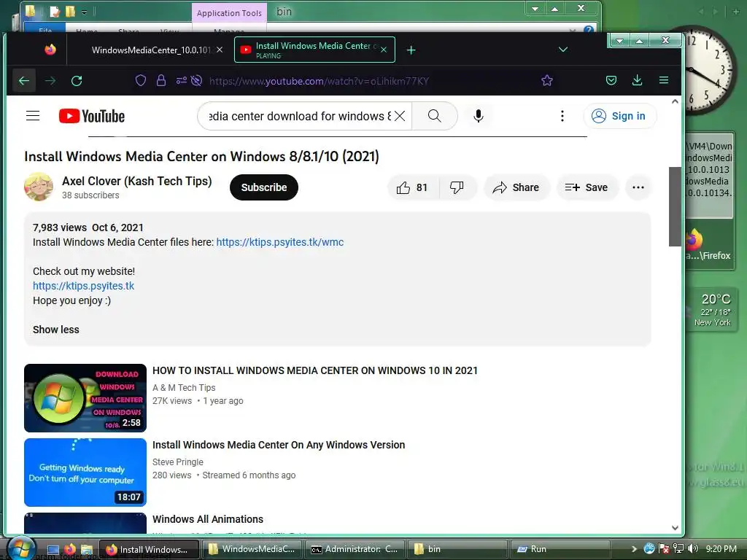Image resolution: width=747 pixels, height=560 pixels.
Task: List all tabs dropdown chevron
Action: pyautogui.click(x=563, y=50)
